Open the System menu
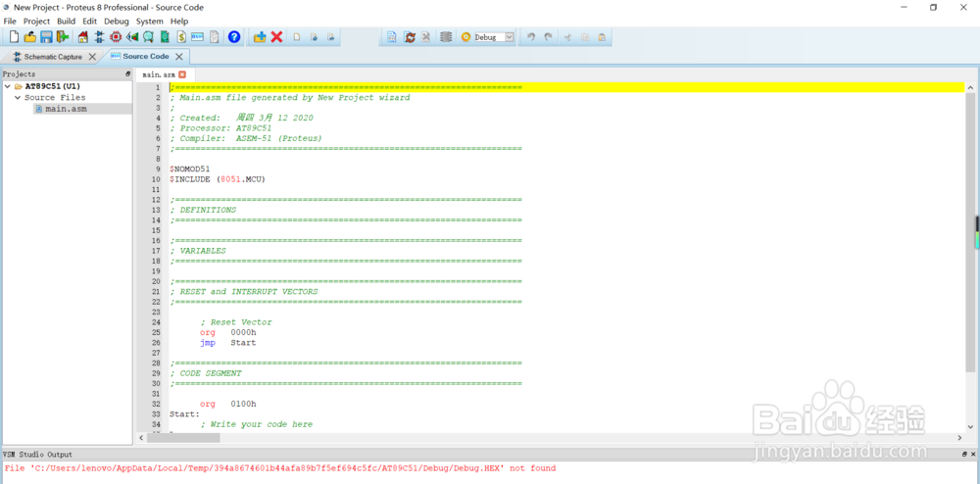This screenshot has width=980, height=484. click(150, 22)
